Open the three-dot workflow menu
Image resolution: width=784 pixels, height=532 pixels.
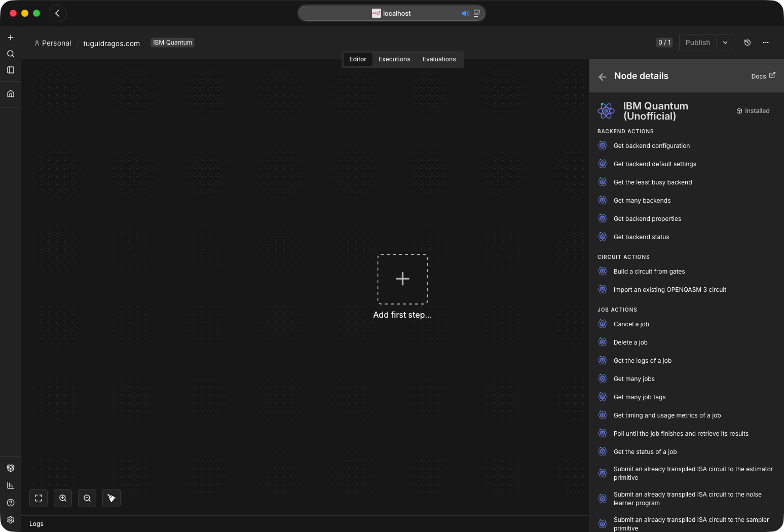click(766, 43)
